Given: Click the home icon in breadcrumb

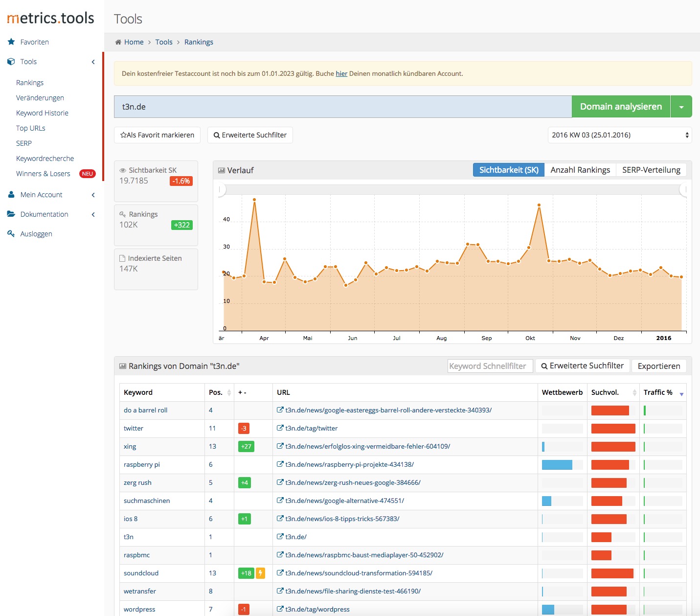Looking at the screenshot, I should pos(118,42).
